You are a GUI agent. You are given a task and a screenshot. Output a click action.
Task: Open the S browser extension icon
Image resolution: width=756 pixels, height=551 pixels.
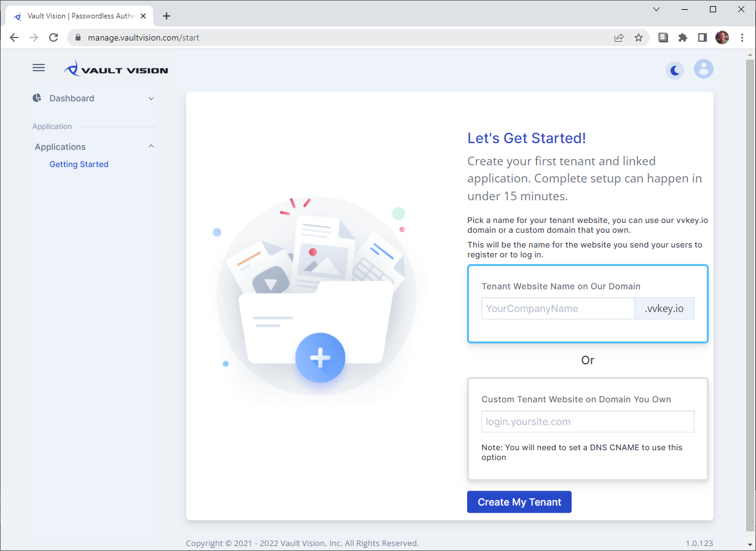[x=663, y=37]
